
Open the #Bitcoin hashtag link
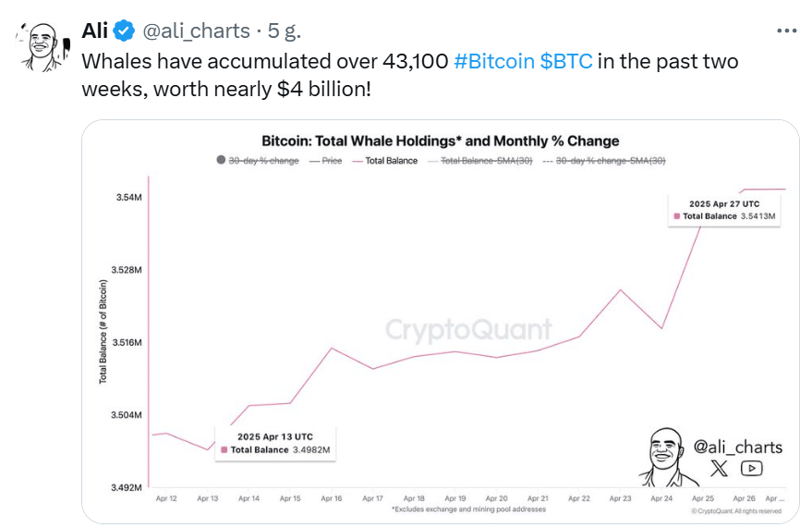coord(495,62)
